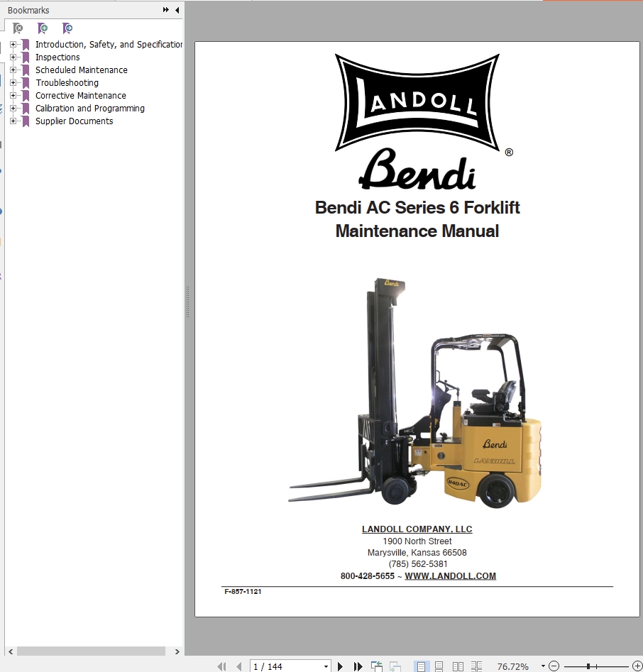Click the zoom in plus button

coord(637,666)
